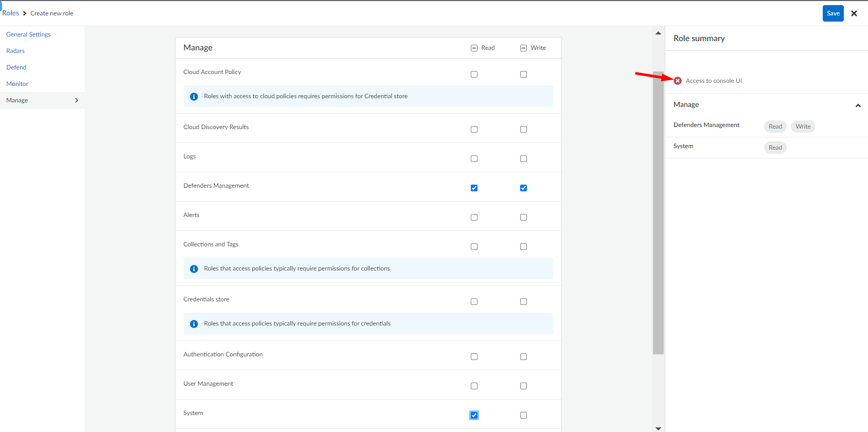Enable Read for User Management

pos(474,386)
